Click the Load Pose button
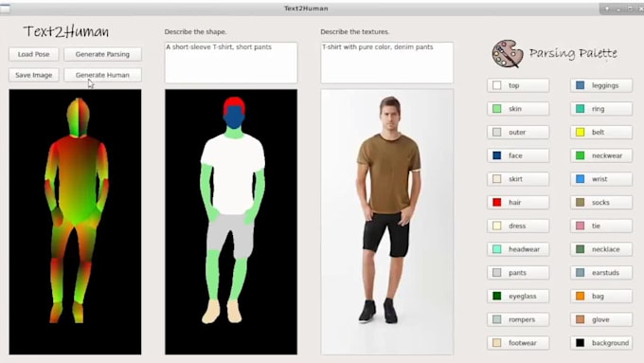This screenshot has width=644, height=363. [34, 54]
